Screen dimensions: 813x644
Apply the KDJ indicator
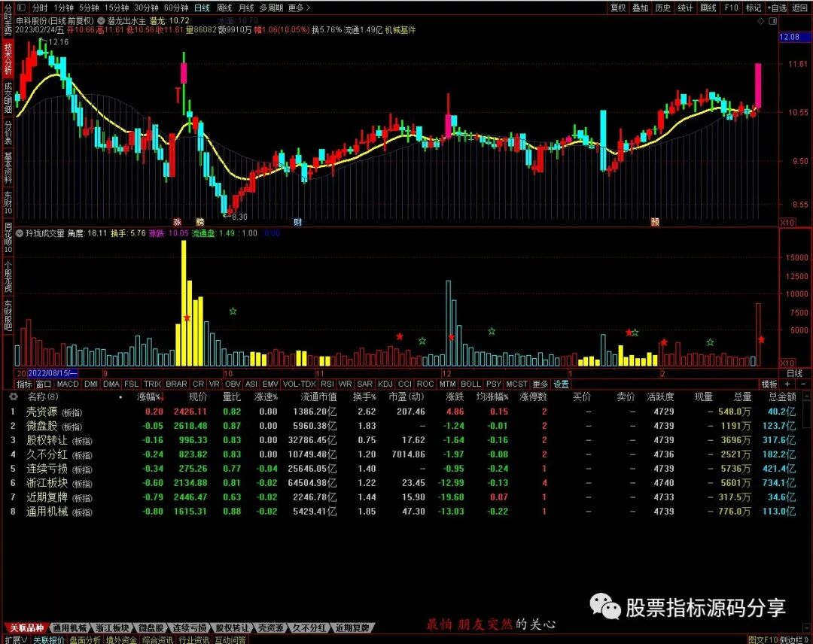click(x=385, y=384)
